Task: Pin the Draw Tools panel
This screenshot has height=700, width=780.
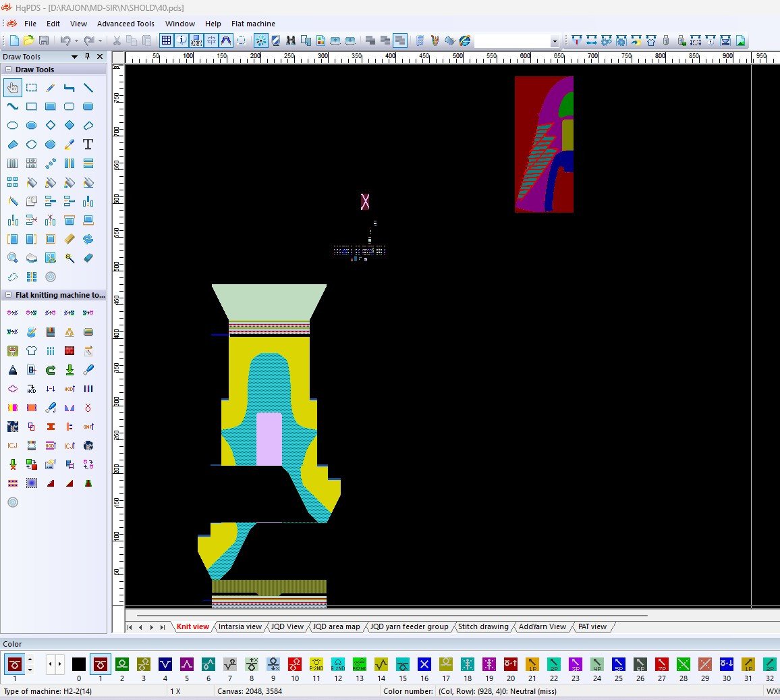Action: coord(87,57)
